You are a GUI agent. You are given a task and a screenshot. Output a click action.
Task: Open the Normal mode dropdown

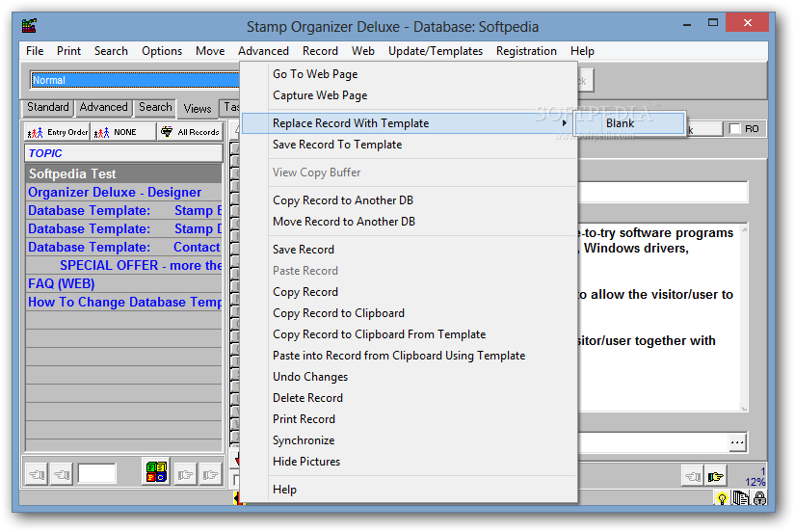point(134,80)
